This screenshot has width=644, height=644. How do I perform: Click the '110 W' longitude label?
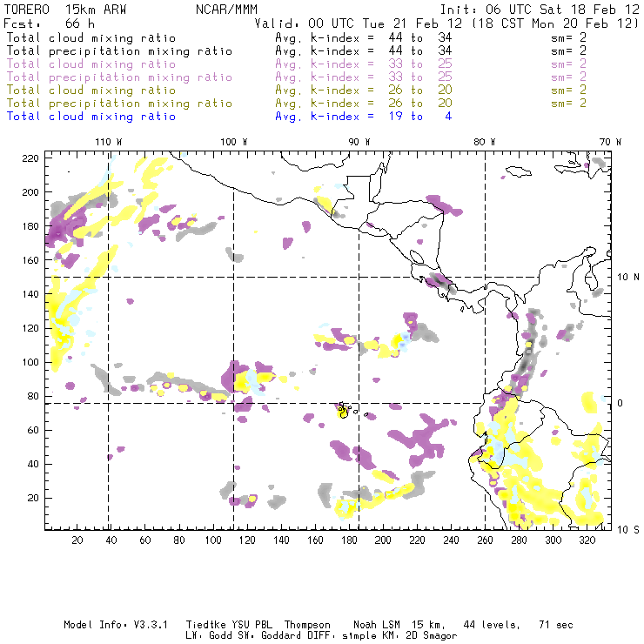coord(109,142)
